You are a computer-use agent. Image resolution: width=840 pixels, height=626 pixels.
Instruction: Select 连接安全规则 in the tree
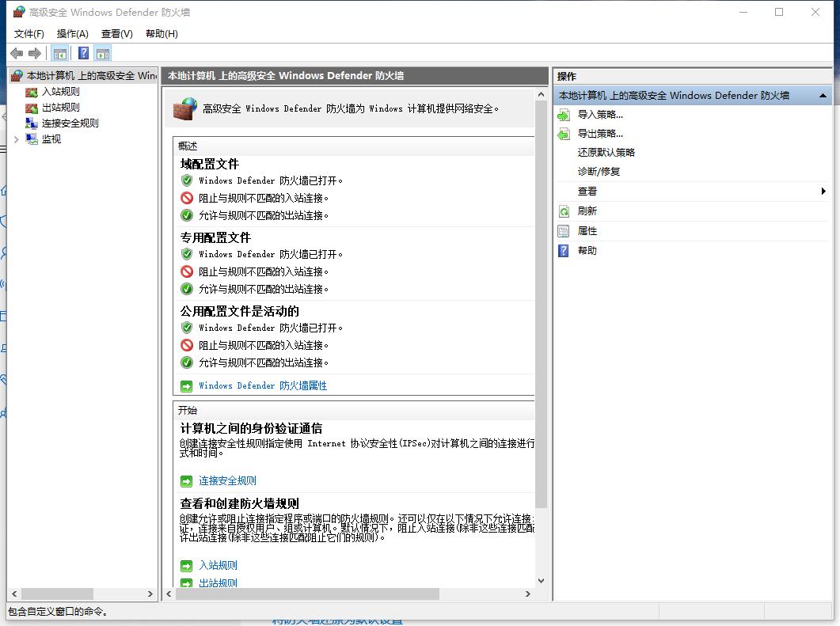tap(70, 123)
